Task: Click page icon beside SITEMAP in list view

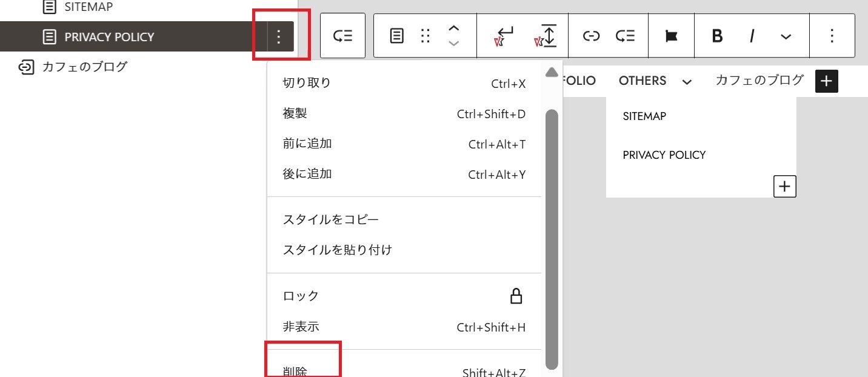Action: pyautogui.click(x=49, y=7)
